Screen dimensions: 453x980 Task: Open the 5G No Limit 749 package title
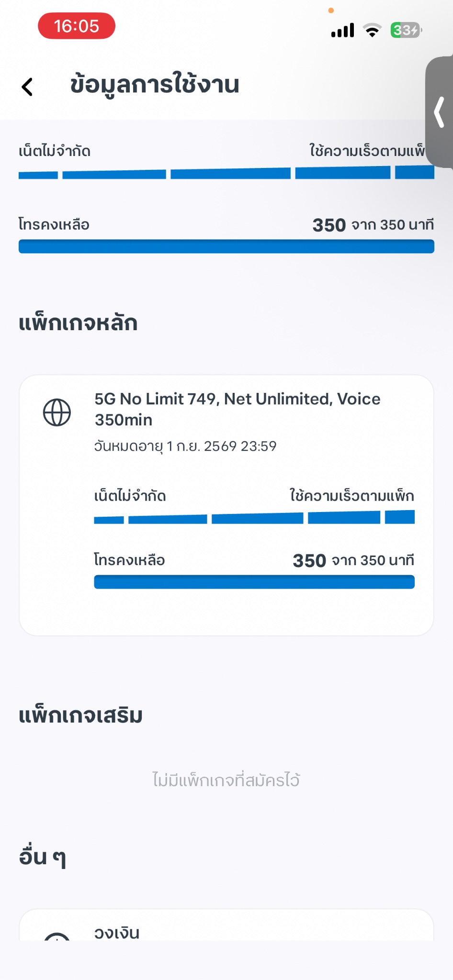[238, 409]
